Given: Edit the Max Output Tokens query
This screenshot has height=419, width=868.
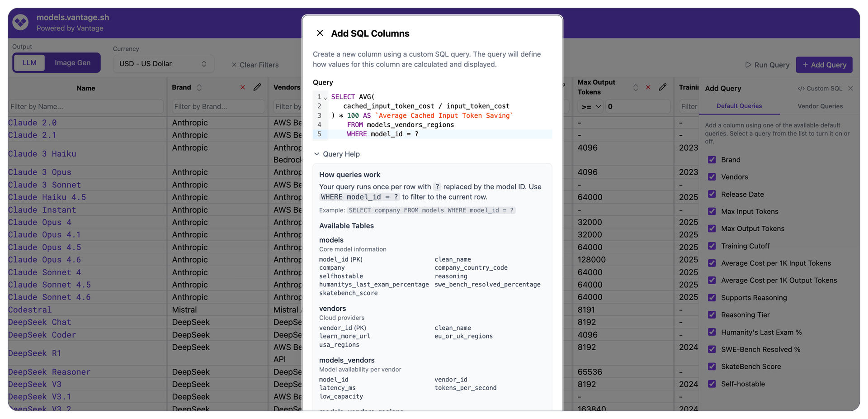Looking at the screenshot, I should [663, 87].
